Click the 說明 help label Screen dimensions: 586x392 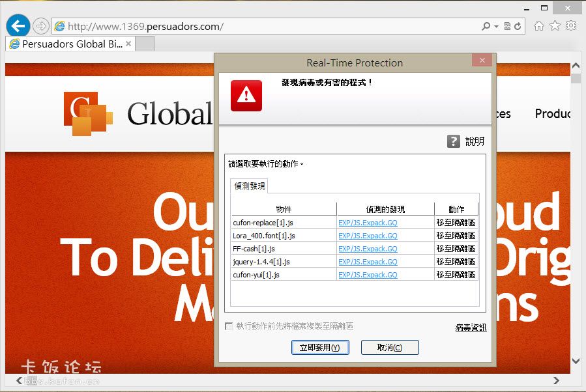[475, 141]
